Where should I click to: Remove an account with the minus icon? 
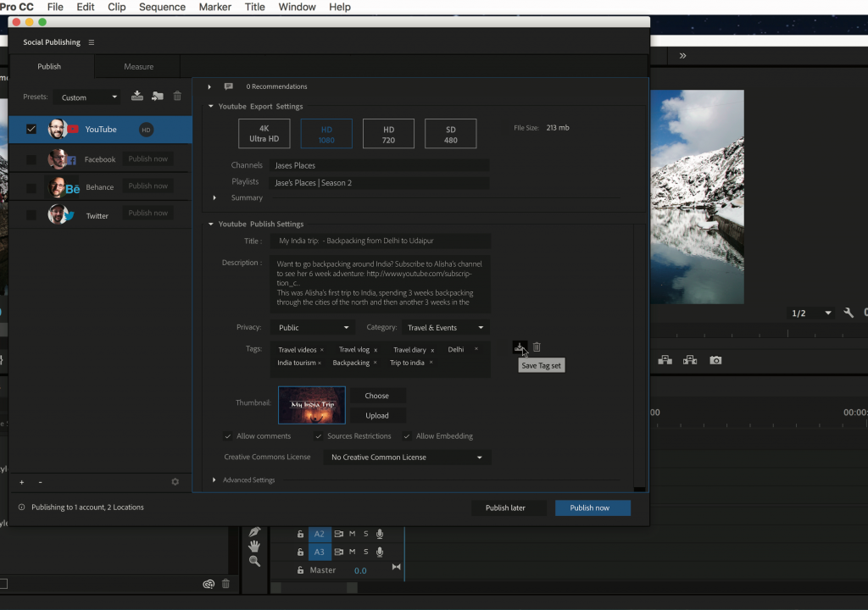pos(40,482)
